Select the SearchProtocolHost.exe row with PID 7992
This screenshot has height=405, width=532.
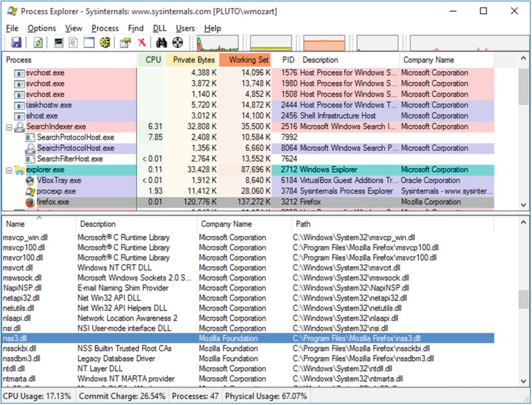coord(248,137)
